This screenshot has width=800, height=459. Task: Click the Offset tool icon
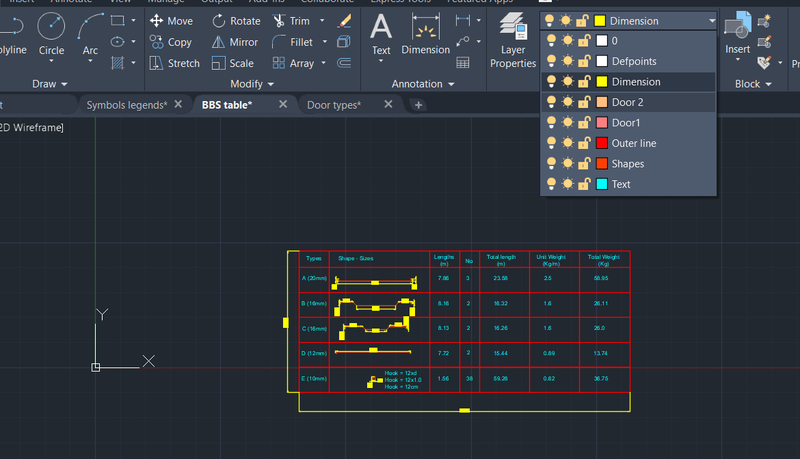coord(344,63)
